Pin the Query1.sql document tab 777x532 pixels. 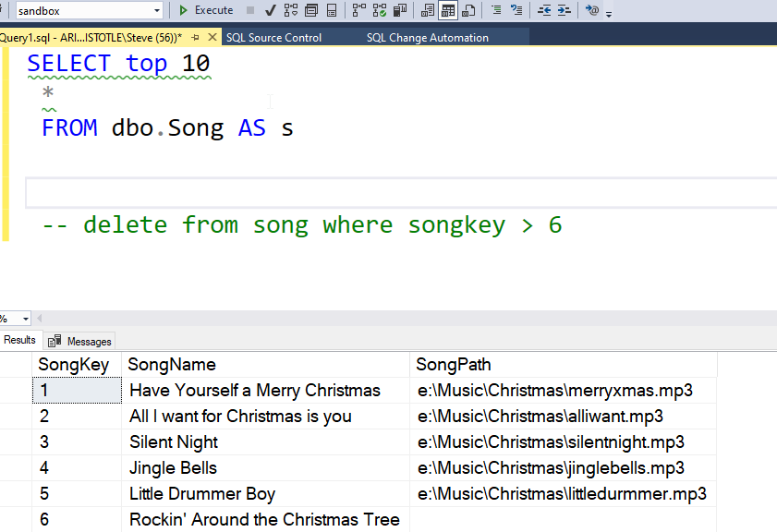coord(195,38)
